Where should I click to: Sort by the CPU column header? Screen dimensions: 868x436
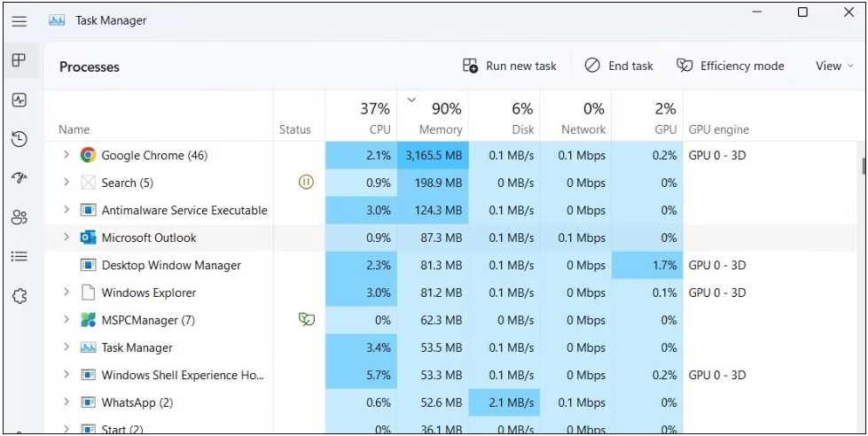[x=361, y=116]
